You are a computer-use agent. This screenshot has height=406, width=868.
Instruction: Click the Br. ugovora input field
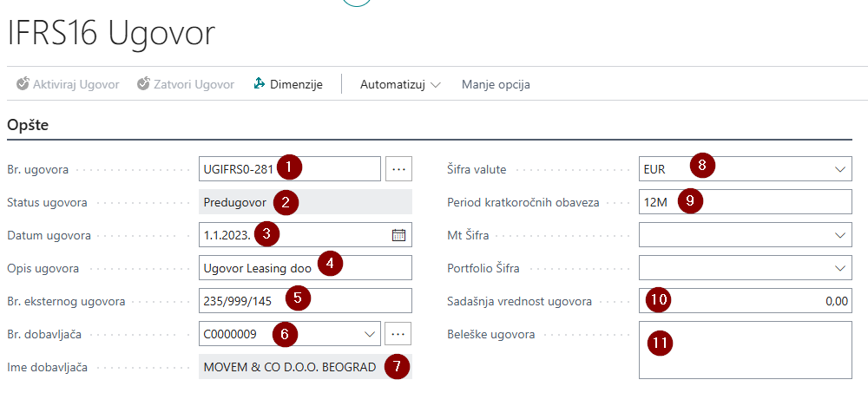(290, 168)
